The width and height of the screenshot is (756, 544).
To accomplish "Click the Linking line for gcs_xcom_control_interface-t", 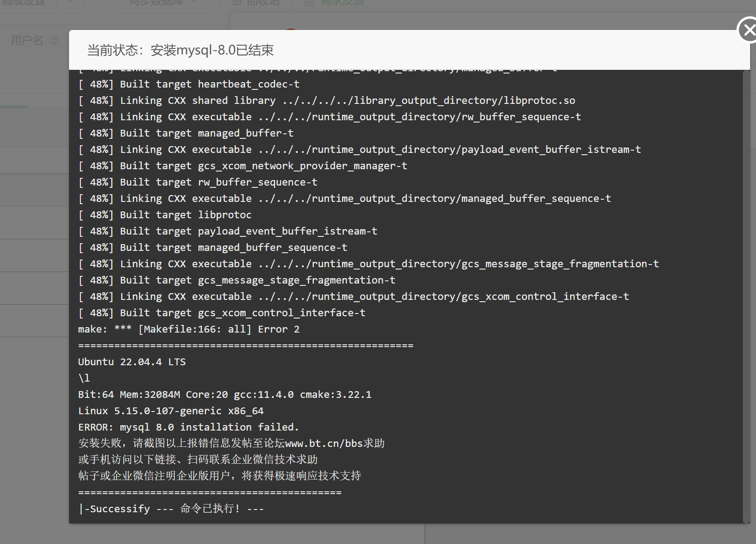I will [354, 297].
